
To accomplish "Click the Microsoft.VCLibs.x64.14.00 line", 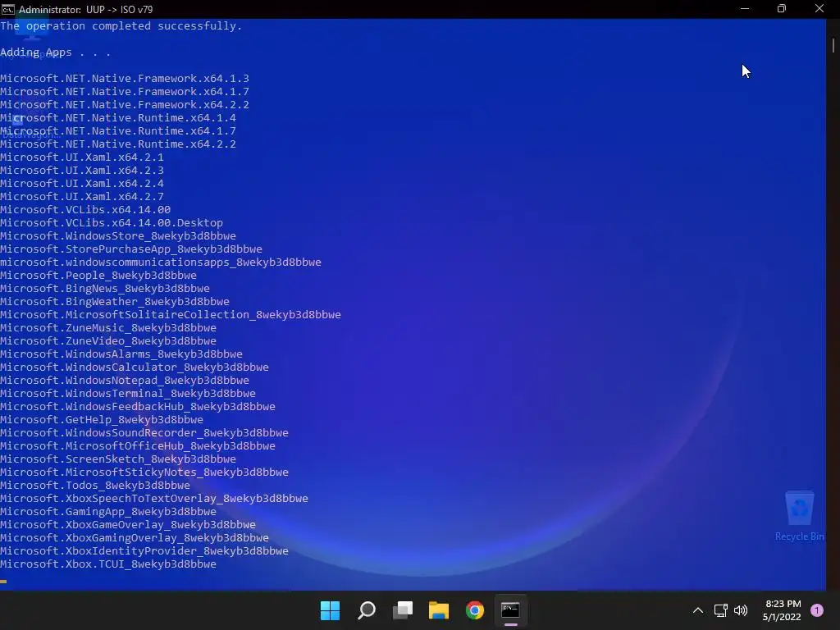I will (x=85, y=209).
